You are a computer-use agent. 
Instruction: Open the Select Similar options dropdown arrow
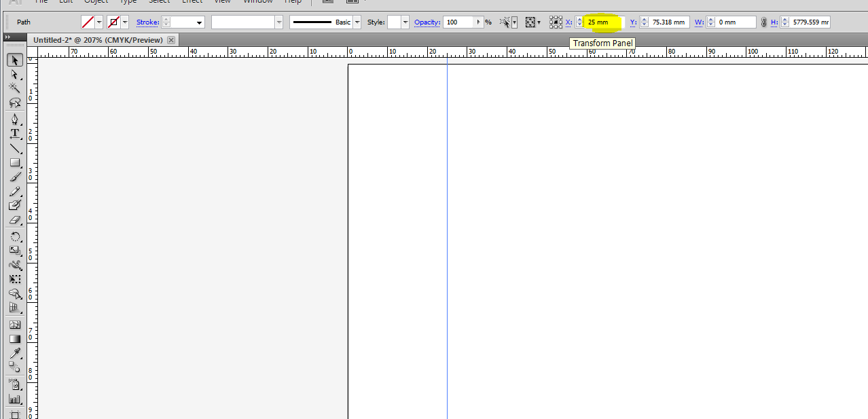pos(514,22)
